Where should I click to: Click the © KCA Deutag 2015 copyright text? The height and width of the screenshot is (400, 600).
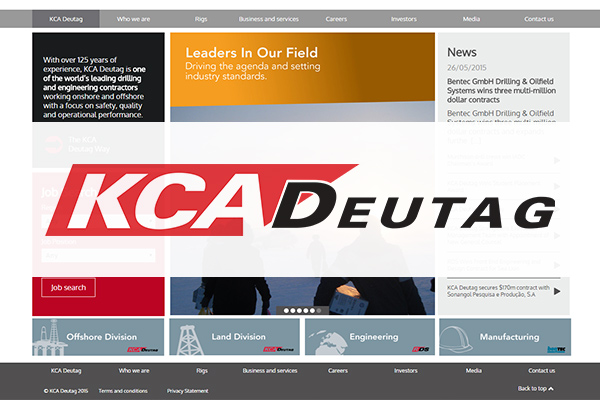click(x=65, y=391)
